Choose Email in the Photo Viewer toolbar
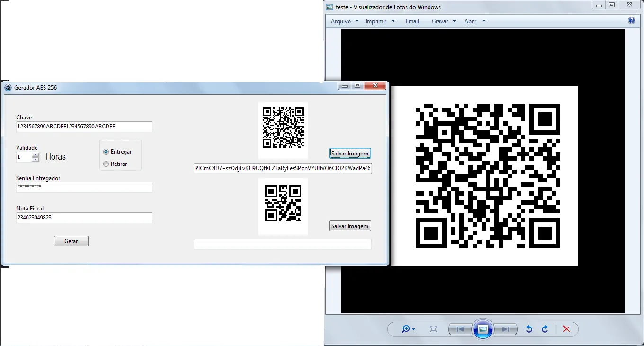The height and width of the screenshot is (346, 644). click(412, 21)
